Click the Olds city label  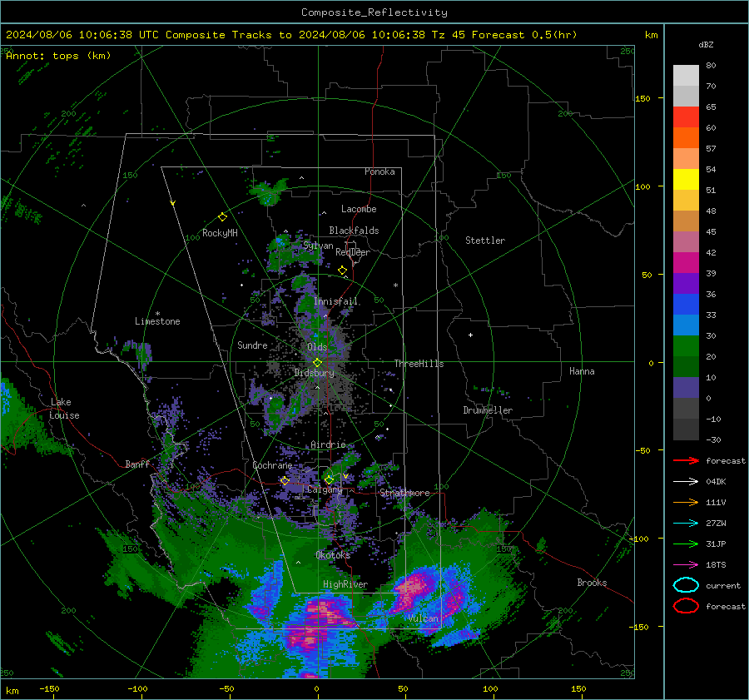[317, 347]
